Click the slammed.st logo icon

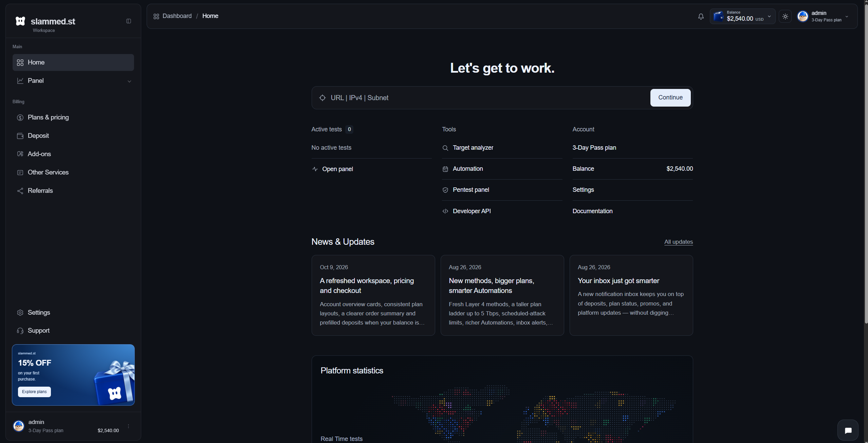click(20, 21)
